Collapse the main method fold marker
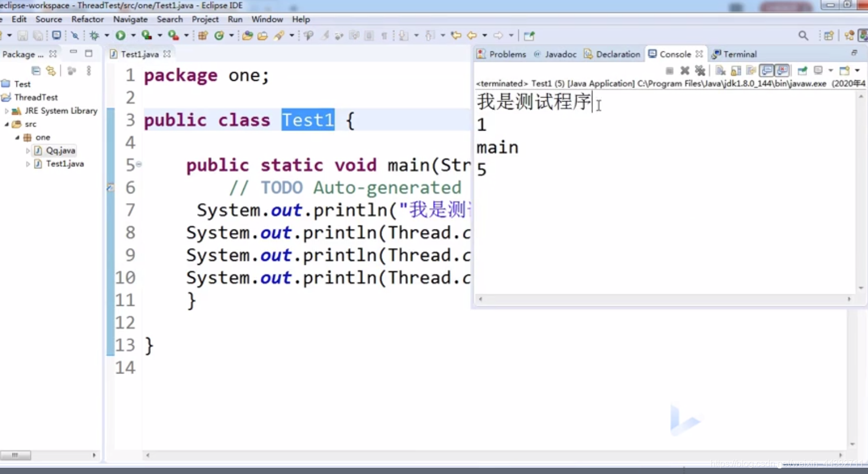 tap(139, 164)
